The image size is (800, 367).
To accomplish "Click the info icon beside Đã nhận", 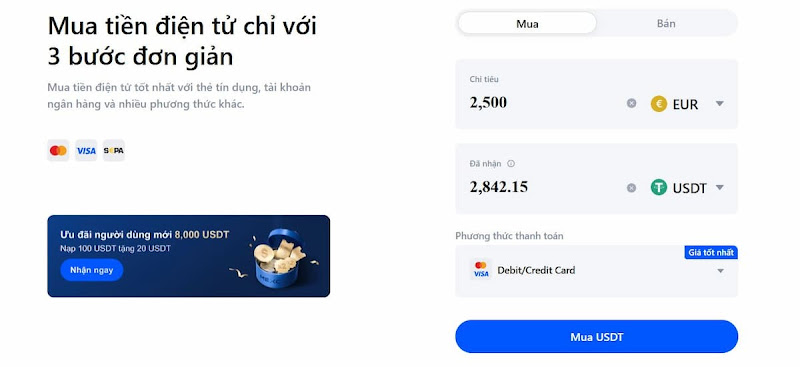I will [x=511, y=164].
